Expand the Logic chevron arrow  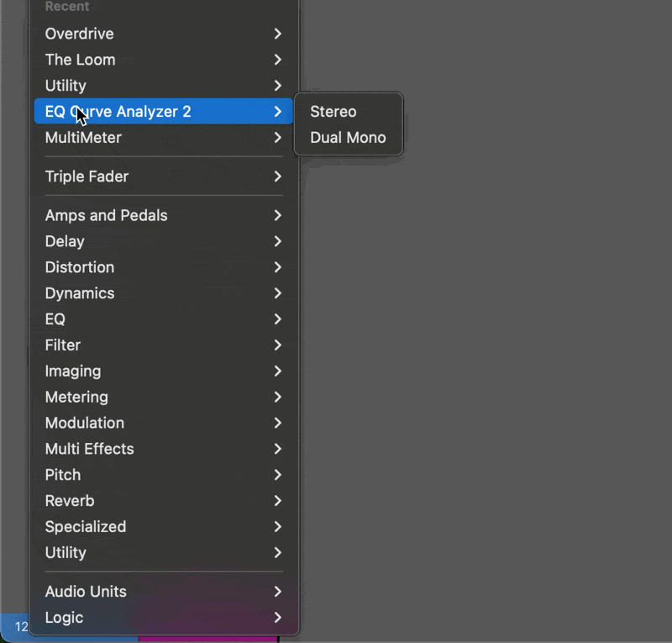(277, 618)
